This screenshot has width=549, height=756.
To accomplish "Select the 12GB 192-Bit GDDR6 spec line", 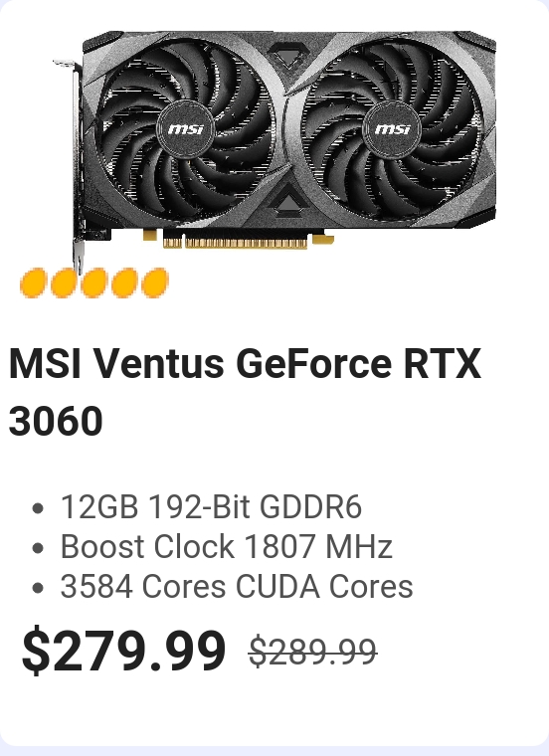I will [x=211, y=506].
